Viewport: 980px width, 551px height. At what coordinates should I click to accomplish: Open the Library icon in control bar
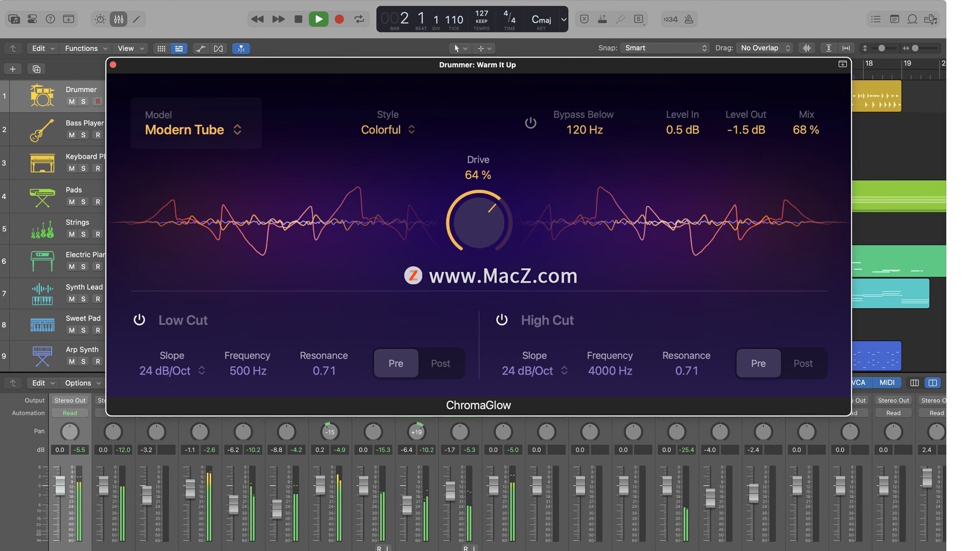tap(14, 19)
